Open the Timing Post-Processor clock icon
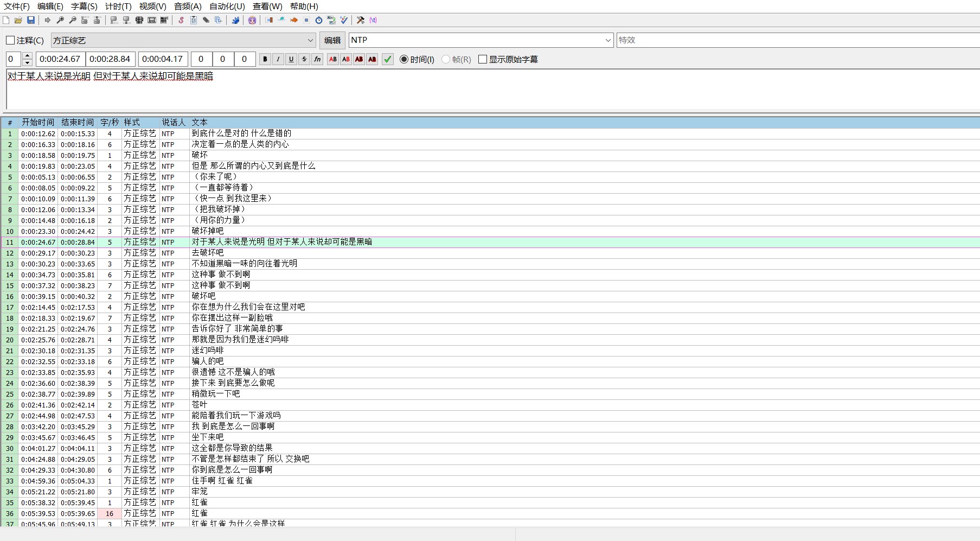The width and height of the screenshot is (980, 541). click(319, 20)
